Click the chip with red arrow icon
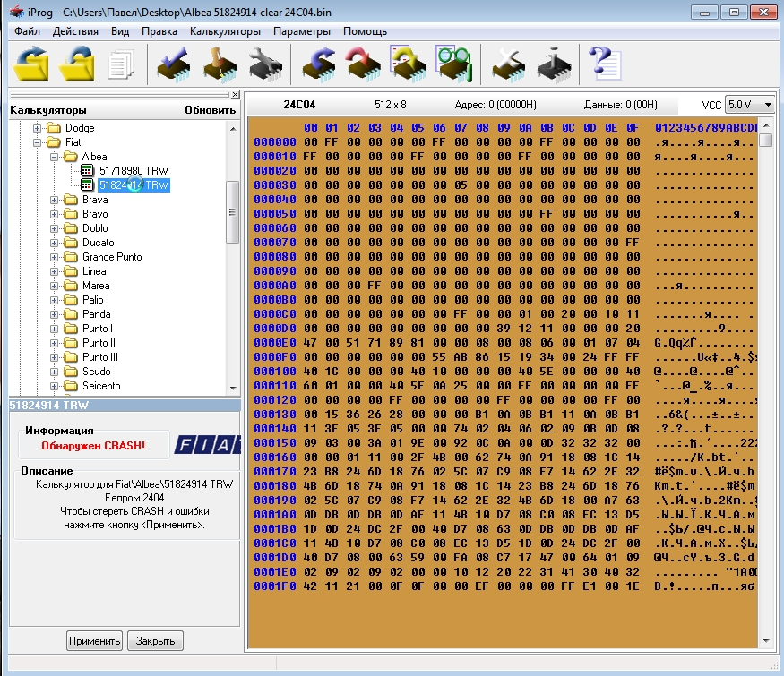Screen dimensions: 784x676 pos(364,64)
